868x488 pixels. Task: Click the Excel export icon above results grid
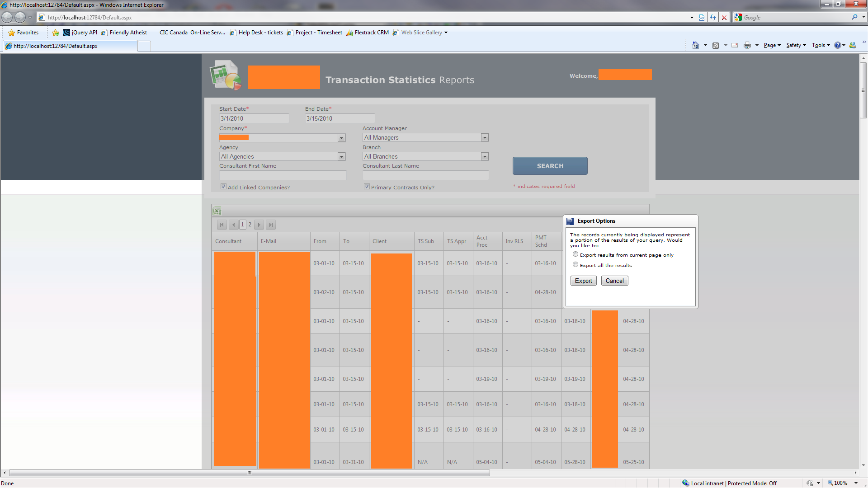click(x=217, y=211)
